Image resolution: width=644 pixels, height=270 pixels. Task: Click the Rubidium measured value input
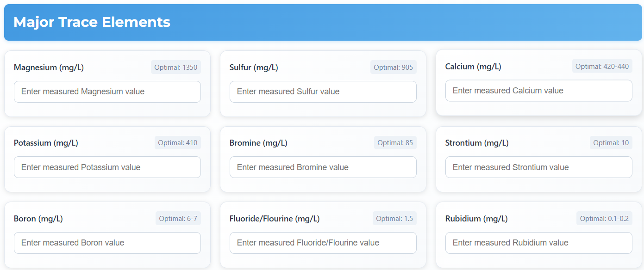pos(538,243)
